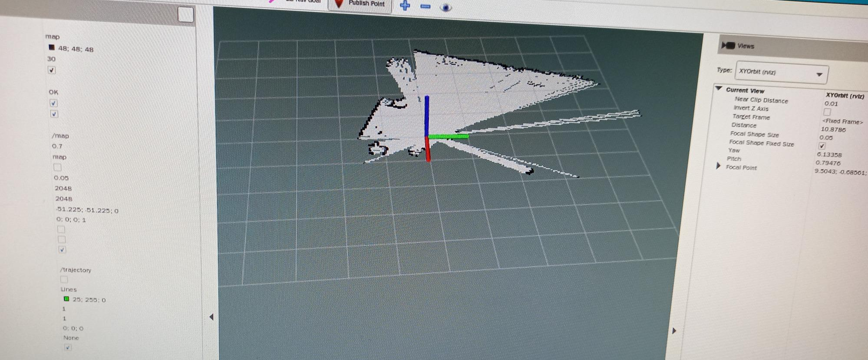Image resolution: width=868 pixels, height=360 pixels.
Task: Select the Target Frame value <Fixed Frame>
Action: point(842,122)
